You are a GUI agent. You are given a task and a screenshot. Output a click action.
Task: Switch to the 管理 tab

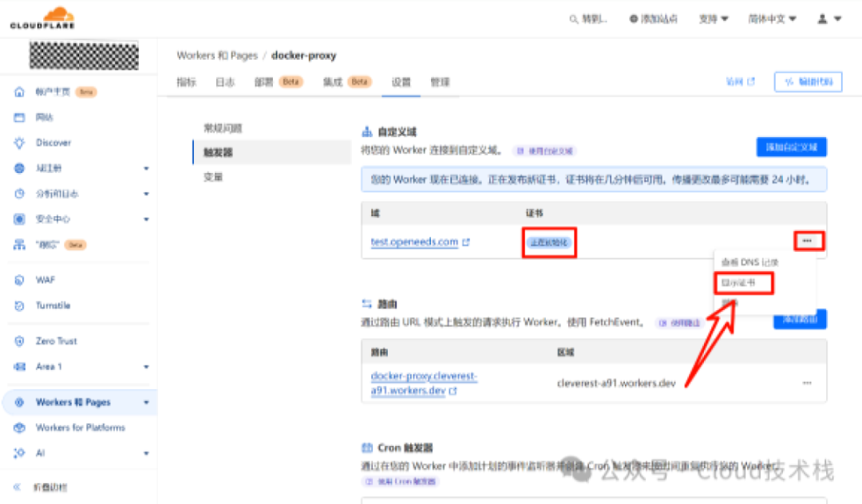440,82
